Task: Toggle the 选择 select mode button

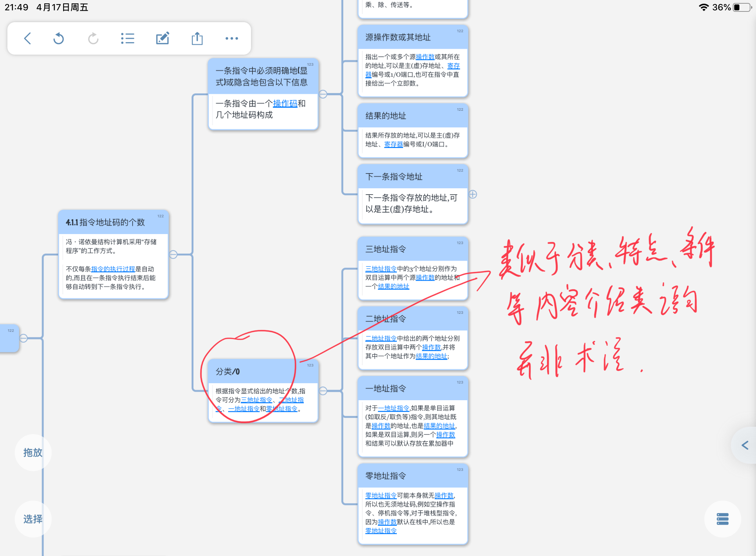Action: pos(33,519)
